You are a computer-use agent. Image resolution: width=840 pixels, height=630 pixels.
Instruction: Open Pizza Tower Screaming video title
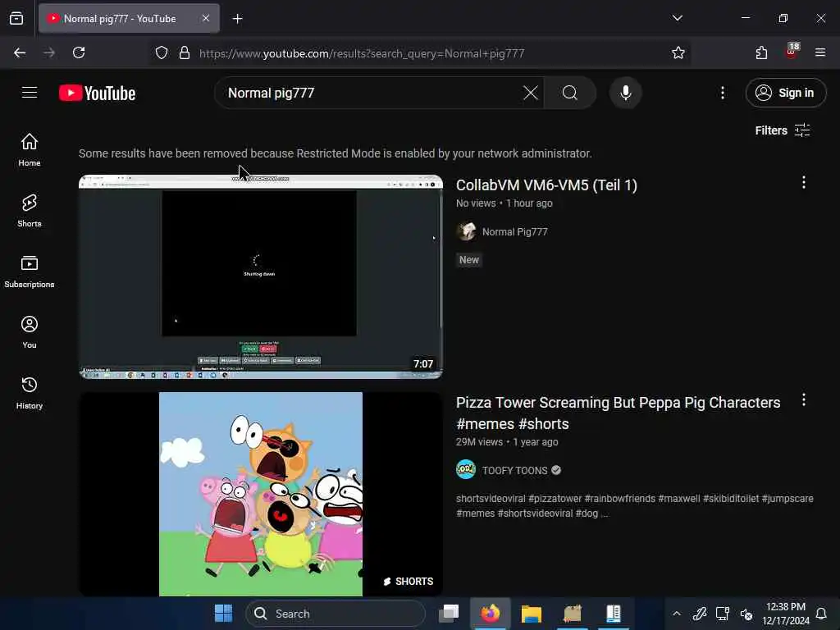pyautogui.click(x=618, y=413)
